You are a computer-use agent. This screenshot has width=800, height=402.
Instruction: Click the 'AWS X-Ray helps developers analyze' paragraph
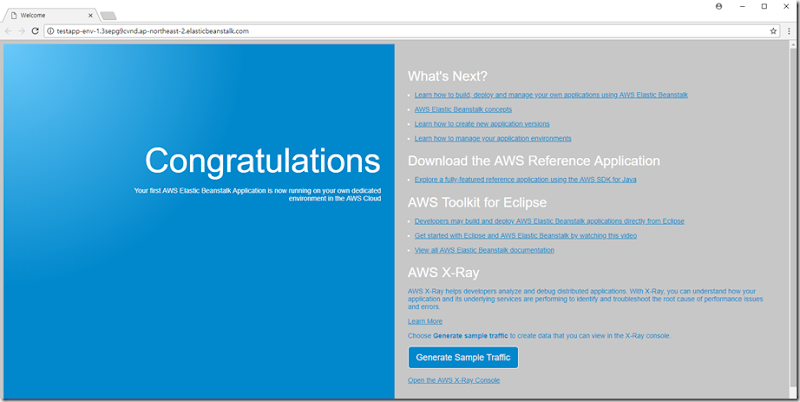(585, 299)
